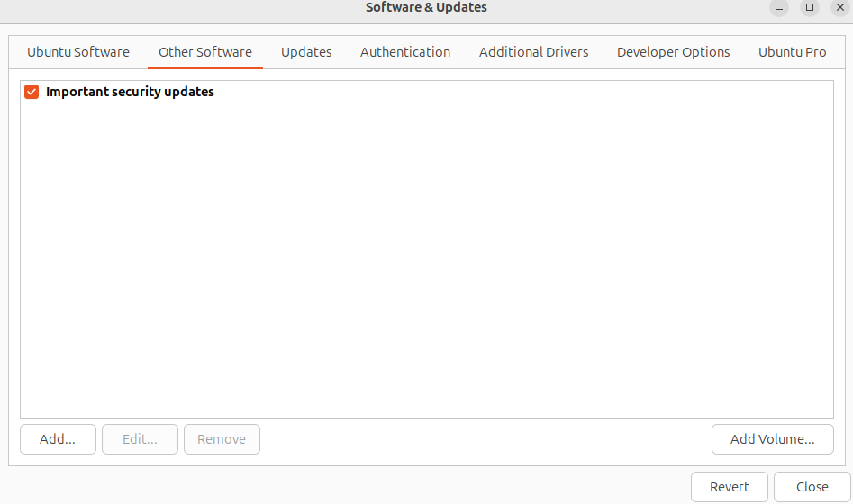The image size is (853, 504).
Task: Maximize the Software & Updates window
Action: click(810, 8)
